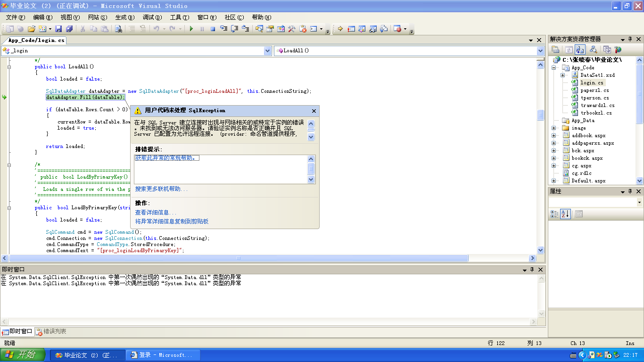This screenshot has height=362, width=644.
Task: Toggle Alphabetical sort in Properties panel
Action: coord(565,214)
